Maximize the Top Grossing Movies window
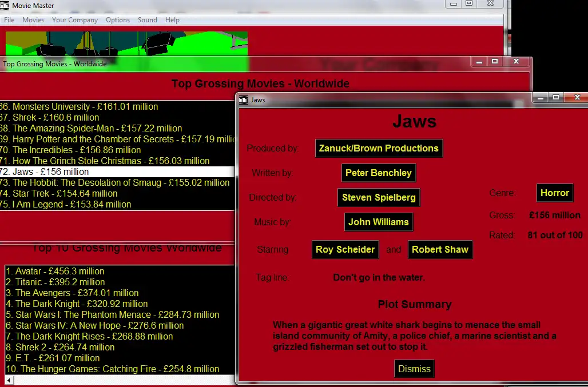The width and height of the screenshot is (588, 387). coord(495,62)
